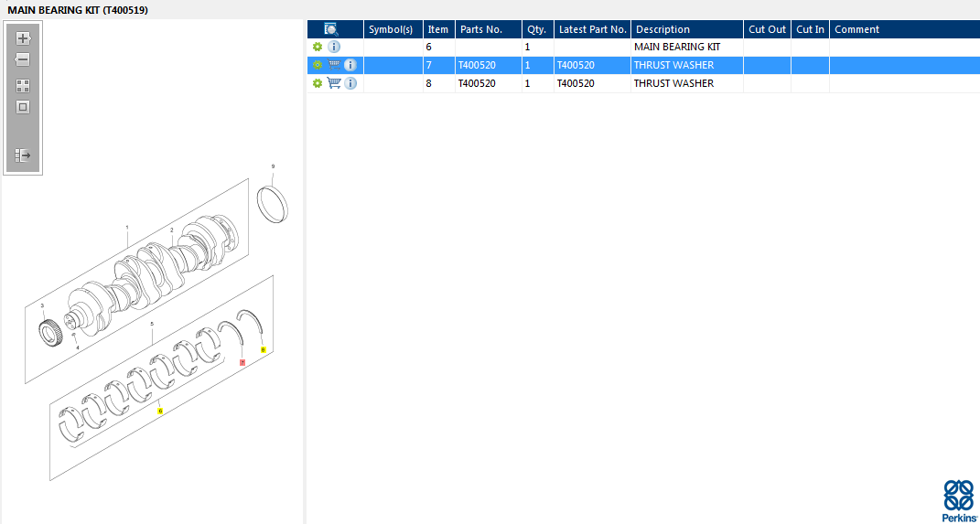Click the MAIN BEARING KIT (T400519) title

(78, 10)
